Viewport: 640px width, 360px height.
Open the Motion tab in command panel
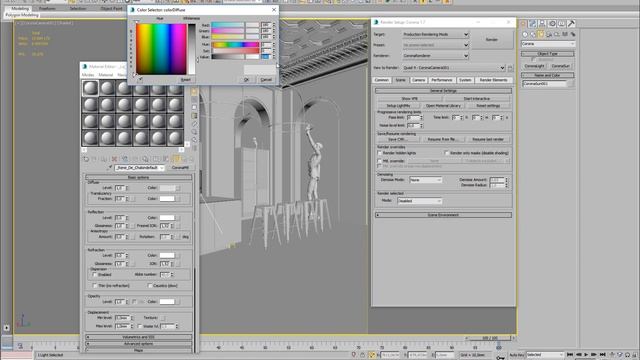pos(552,24)
